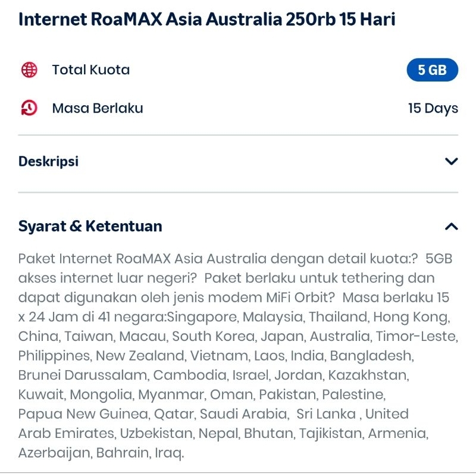Click Timor-Leste in the country list
Image resolution: width=476 pixels, height=476 pixels.
pyautogui.click(x=416, y=336)
